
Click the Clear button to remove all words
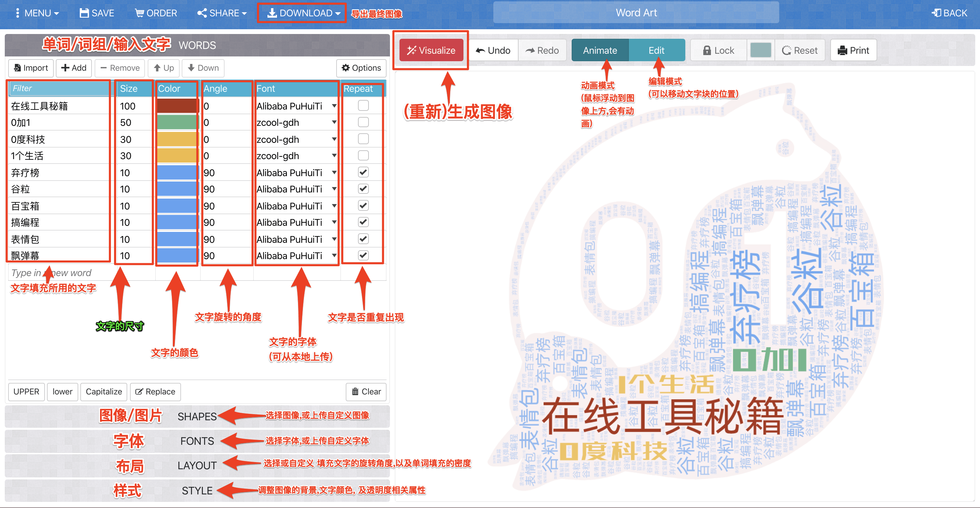pyautogui.click(x=364, y=391)
